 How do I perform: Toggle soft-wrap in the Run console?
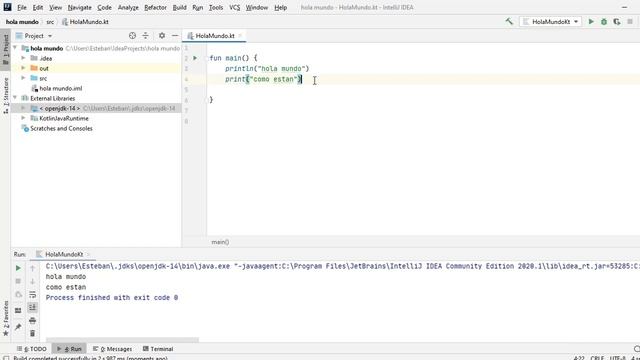point(33,294)
